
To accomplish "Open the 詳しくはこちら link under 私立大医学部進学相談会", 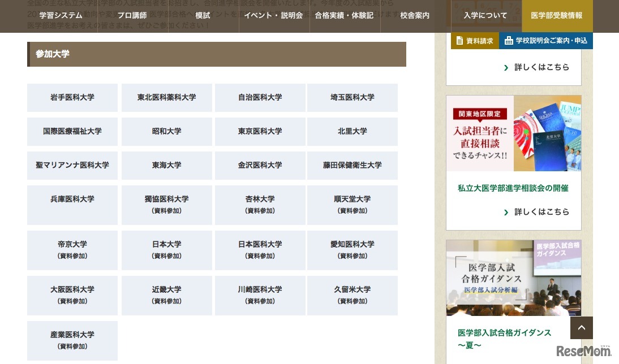I will pos(542,212).
